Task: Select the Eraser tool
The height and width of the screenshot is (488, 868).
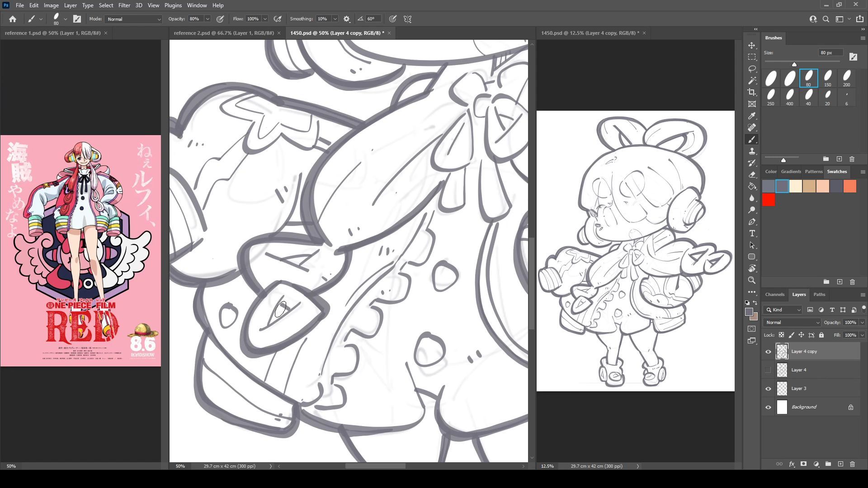Action: click(752, 175)
